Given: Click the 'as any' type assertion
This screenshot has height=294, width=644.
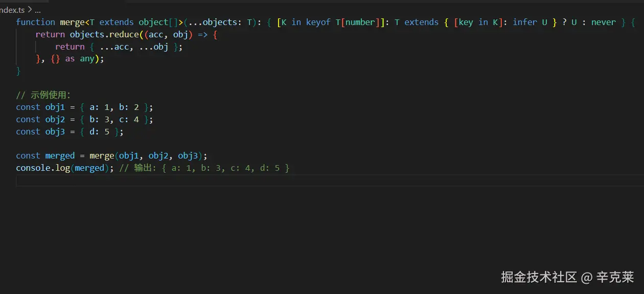Looking at the screenshot, I should [80, 59].
